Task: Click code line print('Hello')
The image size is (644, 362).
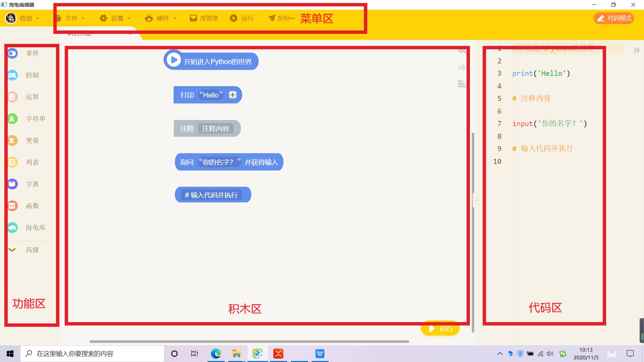Action: click(x=541, y=73)
